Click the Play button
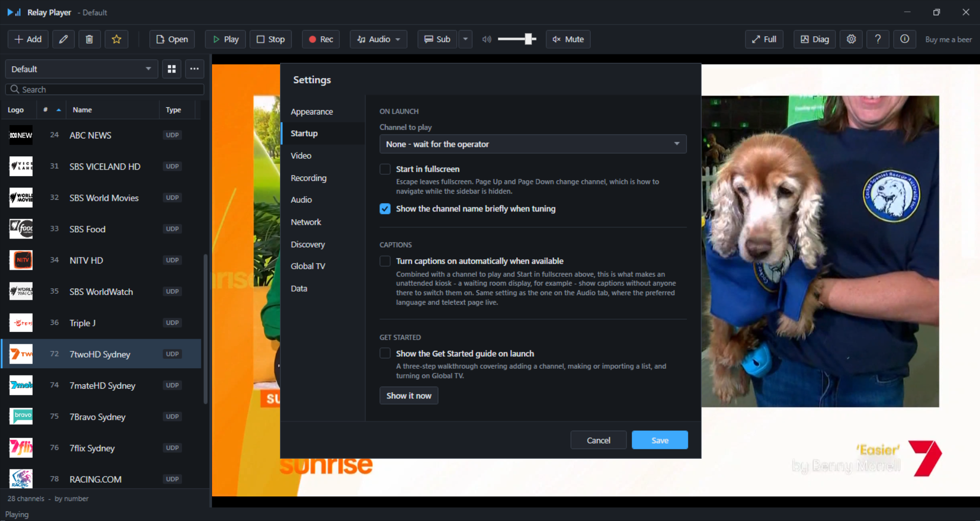The width and height of the screenshot is (980, 521). pos(225,39)
